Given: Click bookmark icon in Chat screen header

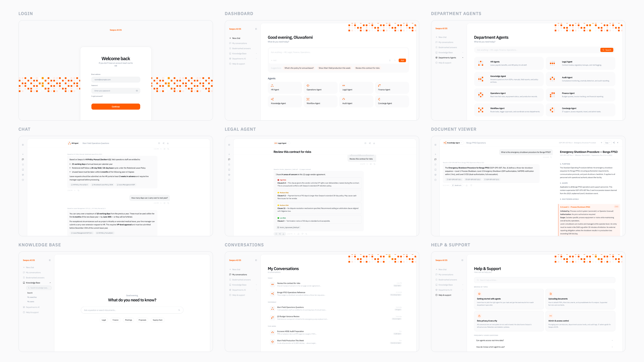Looking at the screenshot, I should (159, 143).
